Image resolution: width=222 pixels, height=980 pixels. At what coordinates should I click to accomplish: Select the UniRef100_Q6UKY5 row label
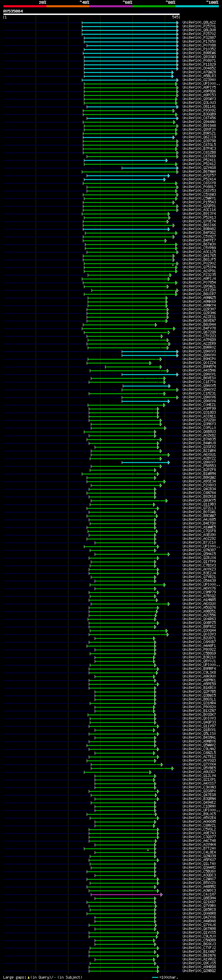[x=199, y=500]
